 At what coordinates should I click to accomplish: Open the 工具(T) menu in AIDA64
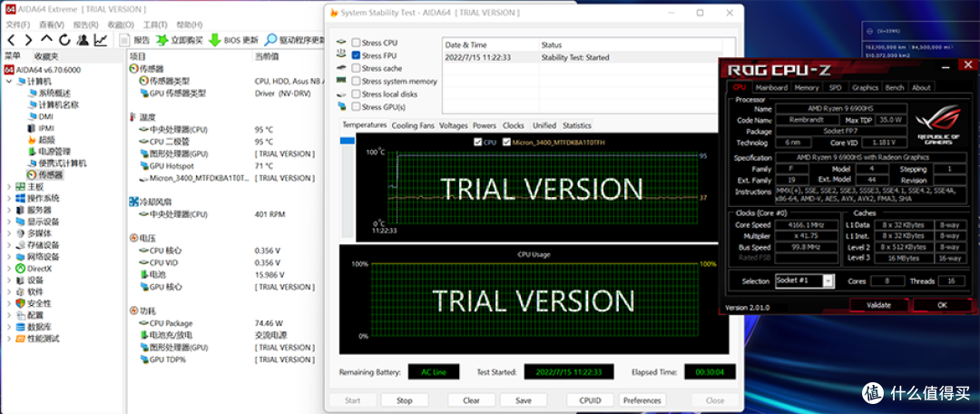(155, 25)
